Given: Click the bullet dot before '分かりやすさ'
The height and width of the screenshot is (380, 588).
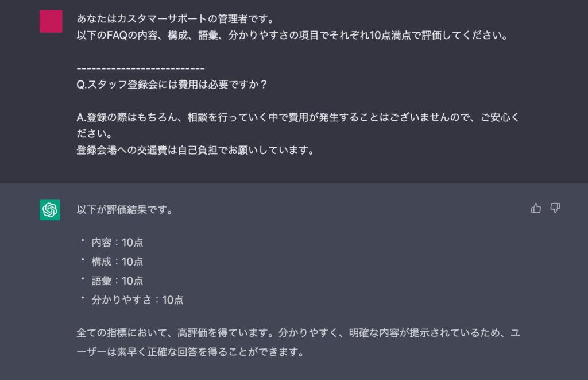Looking at the screenshot, I should pos(83,298).
